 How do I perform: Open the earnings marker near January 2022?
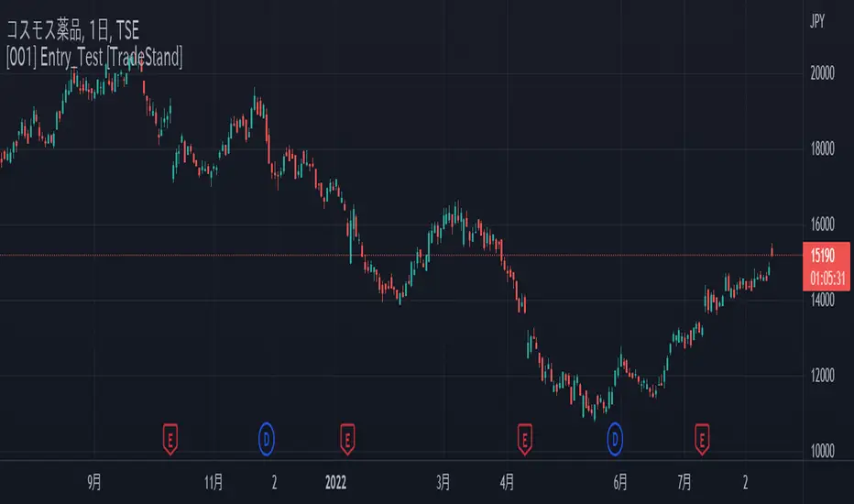(x=347, y=439)
